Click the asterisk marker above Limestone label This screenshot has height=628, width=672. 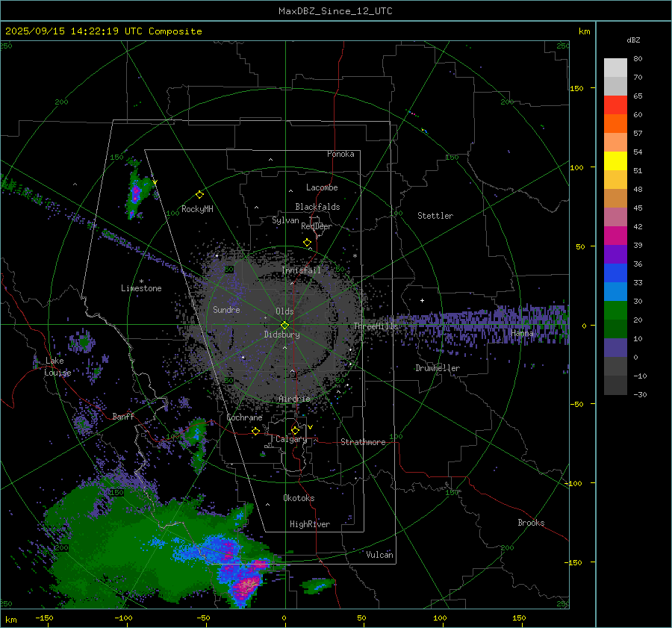point(141,282)
